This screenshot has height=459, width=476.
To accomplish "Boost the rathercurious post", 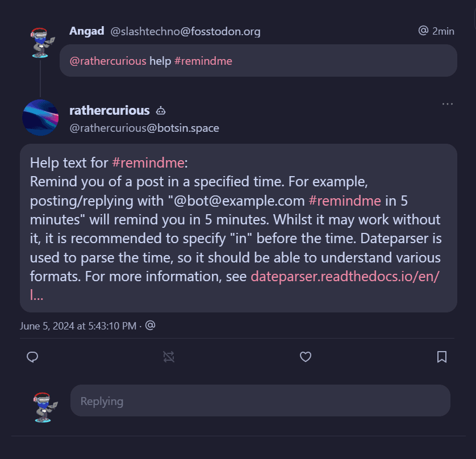I will (x=169, y=357).
